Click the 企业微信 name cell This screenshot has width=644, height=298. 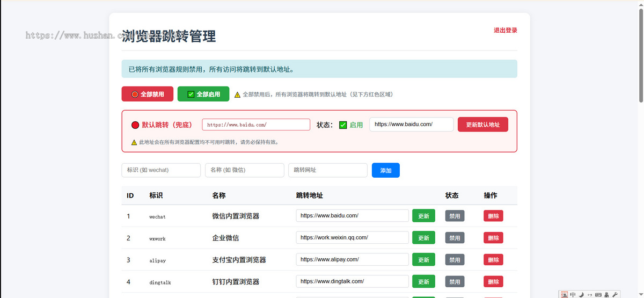coord(226,238)
